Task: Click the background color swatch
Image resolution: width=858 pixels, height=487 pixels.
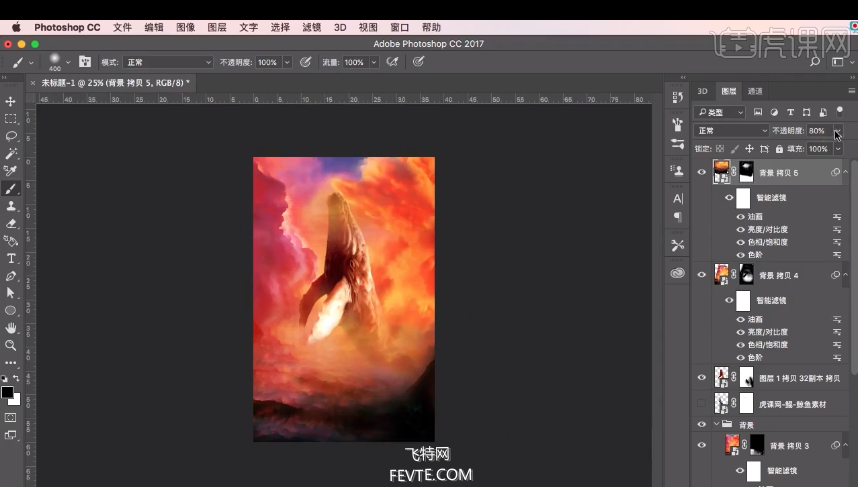Action: coord(16,401)
